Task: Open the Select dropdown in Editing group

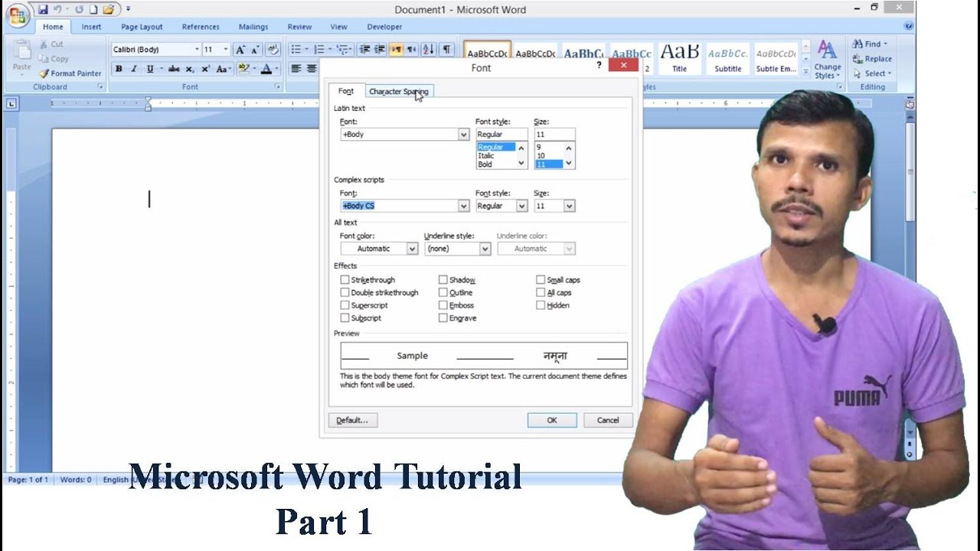Action: tap(873, 73)
